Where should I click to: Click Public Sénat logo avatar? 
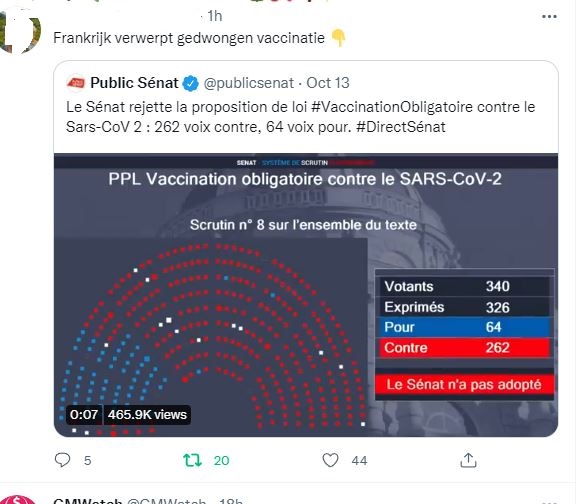click(x=76, y=83)
